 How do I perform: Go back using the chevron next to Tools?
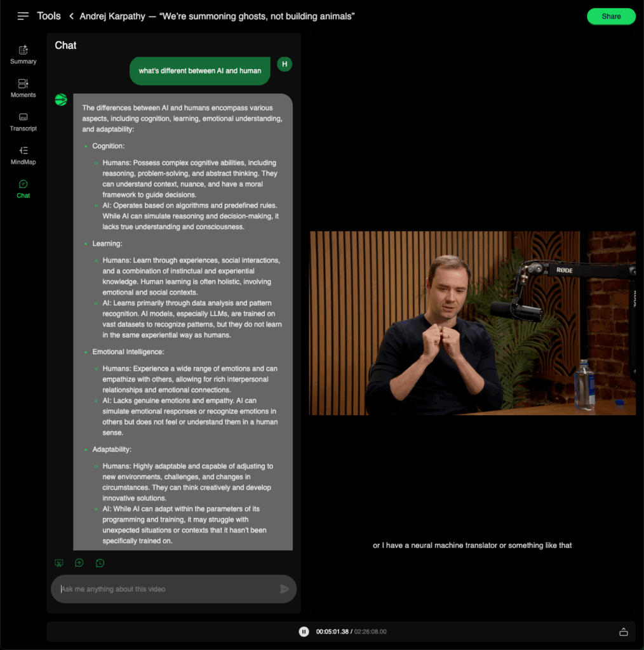tap(70, 16)
